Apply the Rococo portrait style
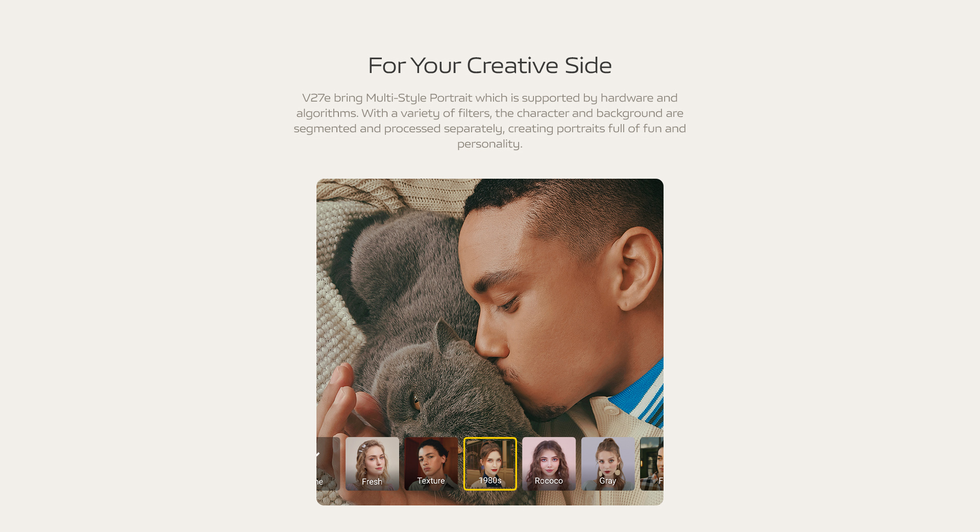Screen dimensions: 980x532 pyautogui.click(x=549, y=464)
